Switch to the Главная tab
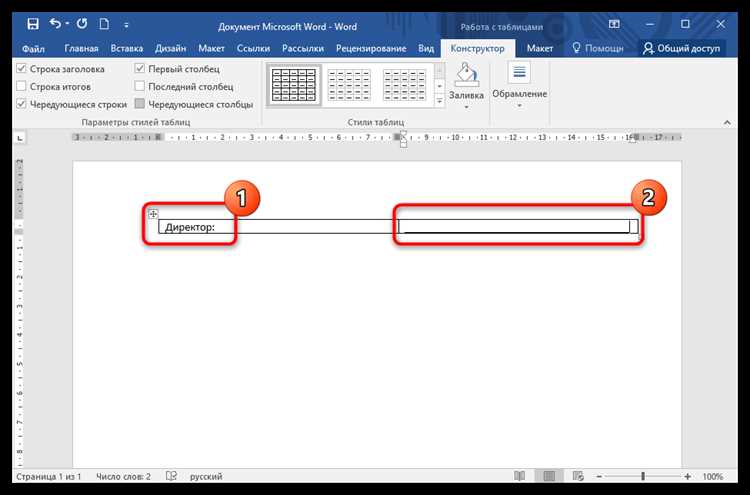750x495 pixels. tap(81, 49)
